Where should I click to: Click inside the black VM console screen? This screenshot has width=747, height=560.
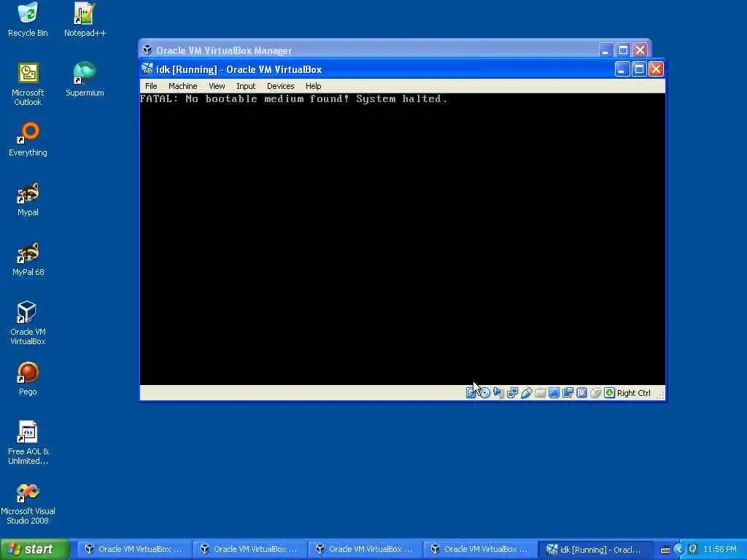click(402, 239)
